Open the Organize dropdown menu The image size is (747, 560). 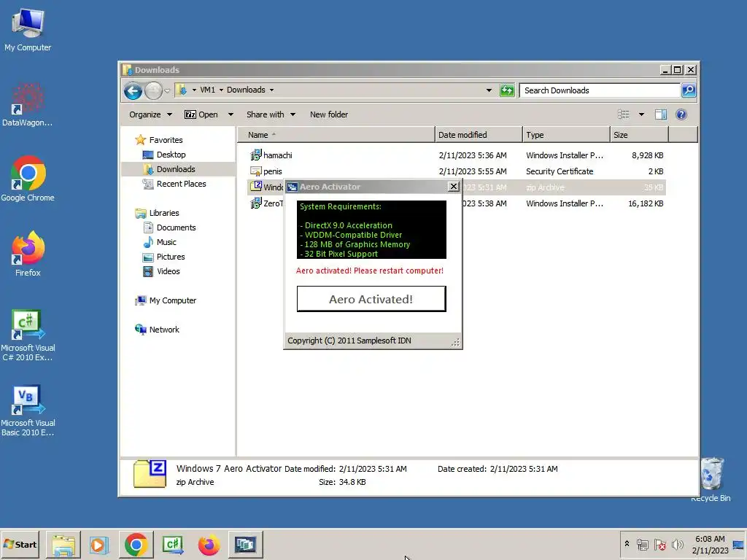pyautogui.click(x=150, y=114)
